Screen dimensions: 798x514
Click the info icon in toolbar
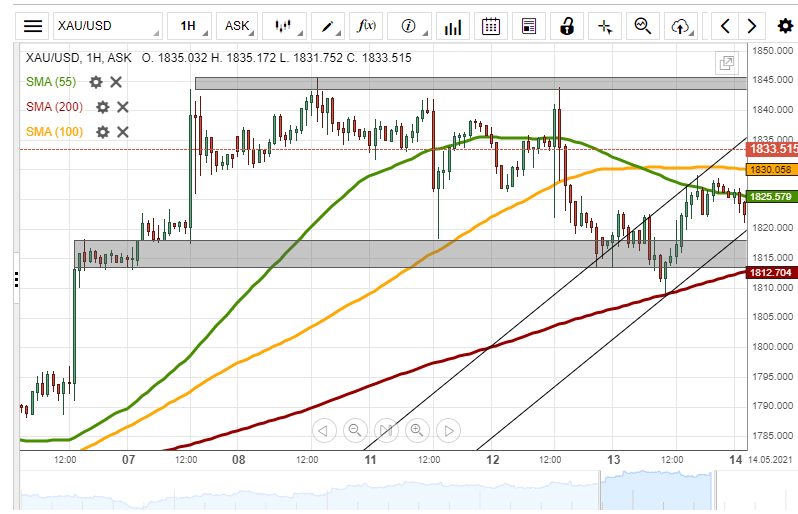click(x=408, y=26)
